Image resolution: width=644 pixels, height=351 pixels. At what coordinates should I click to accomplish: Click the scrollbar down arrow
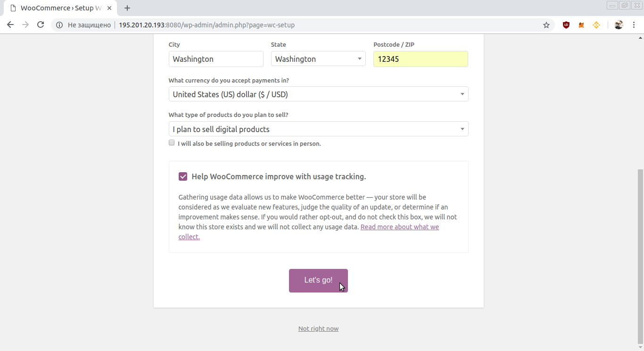(640, 348)
